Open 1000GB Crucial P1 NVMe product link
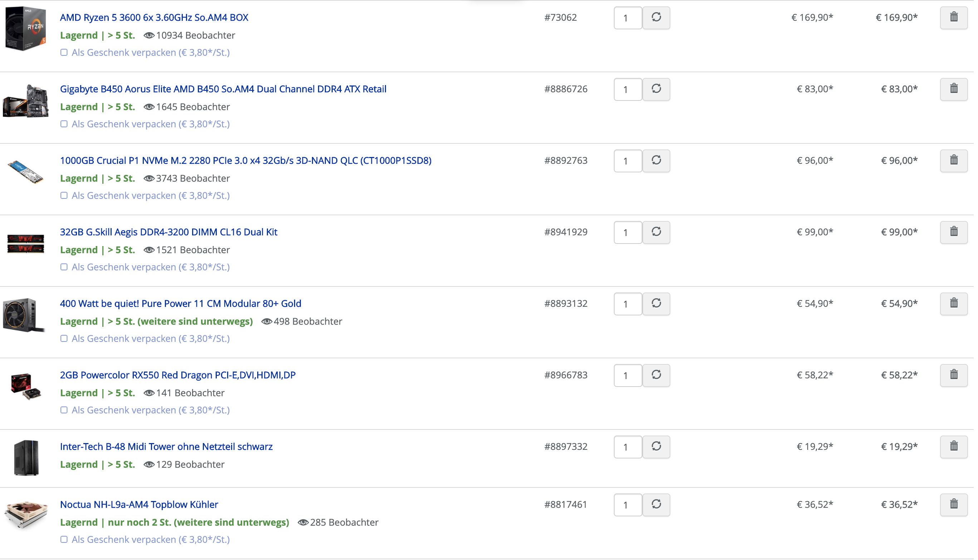Viewport: 978px width, 560px height. pyautogui.click(x=246, y=161)
